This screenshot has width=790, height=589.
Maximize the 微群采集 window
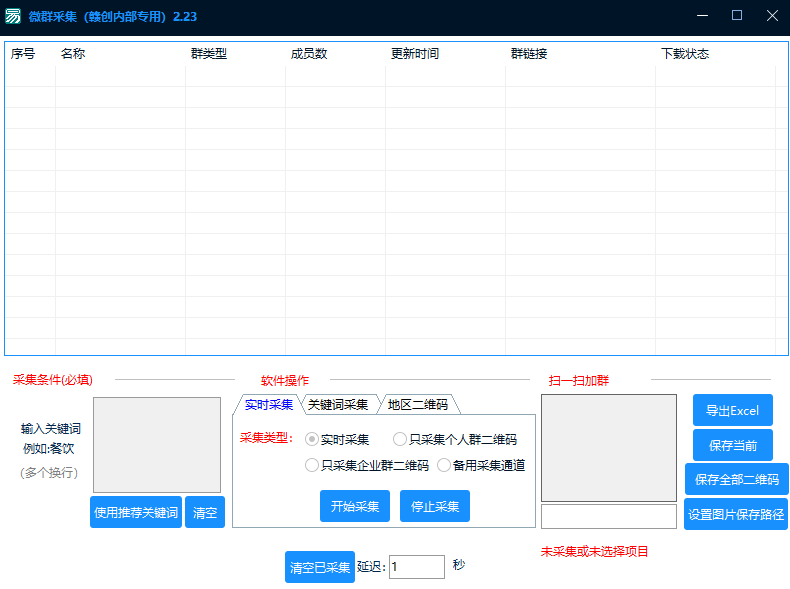pyautogui.click(x=737, y=16)
